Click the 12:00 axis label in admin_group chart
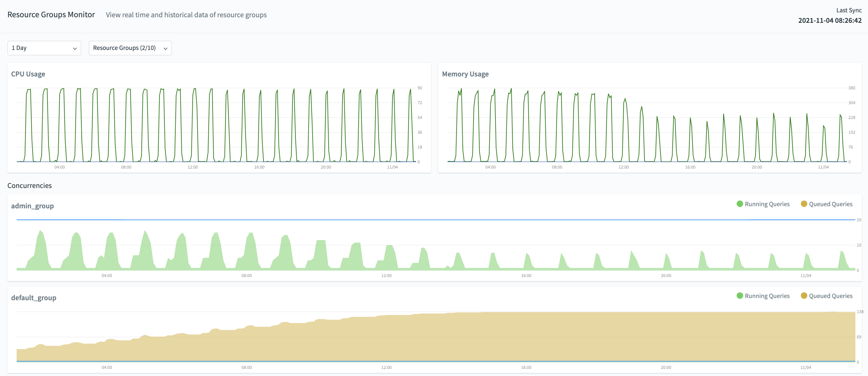This screenshot has width=868, height=376. (x=387, y=276)
